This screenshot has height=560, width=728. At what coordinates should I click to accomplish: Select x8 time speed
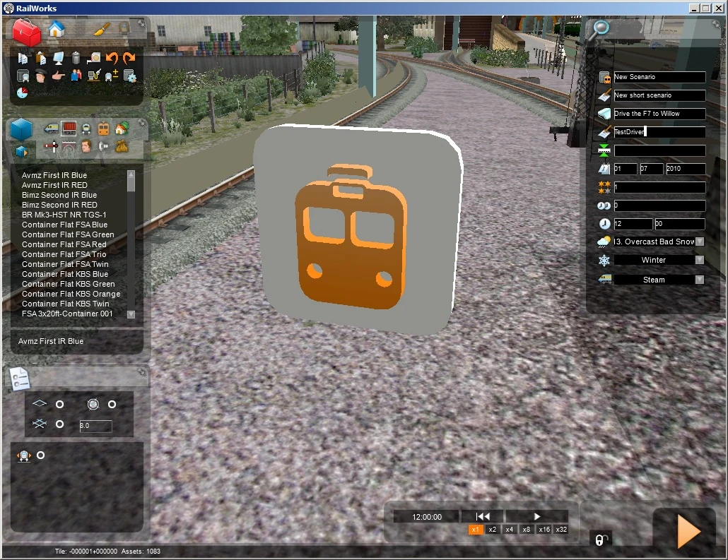tap(527, 530)
